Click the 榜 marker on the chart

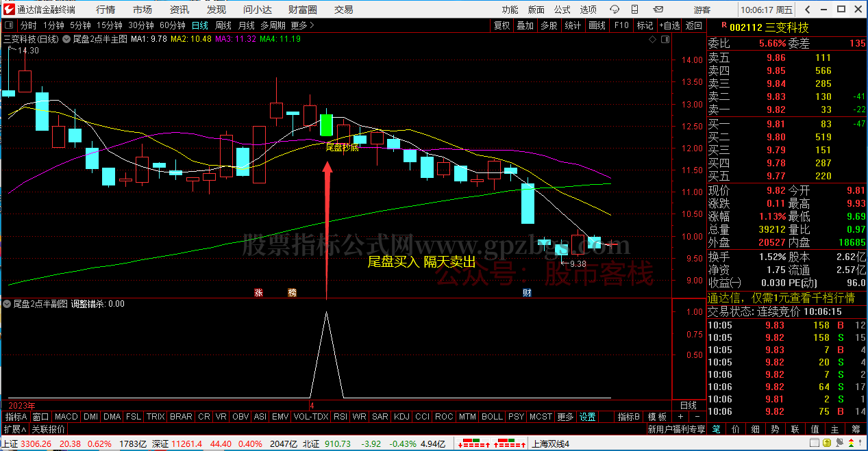click(293, 292)
